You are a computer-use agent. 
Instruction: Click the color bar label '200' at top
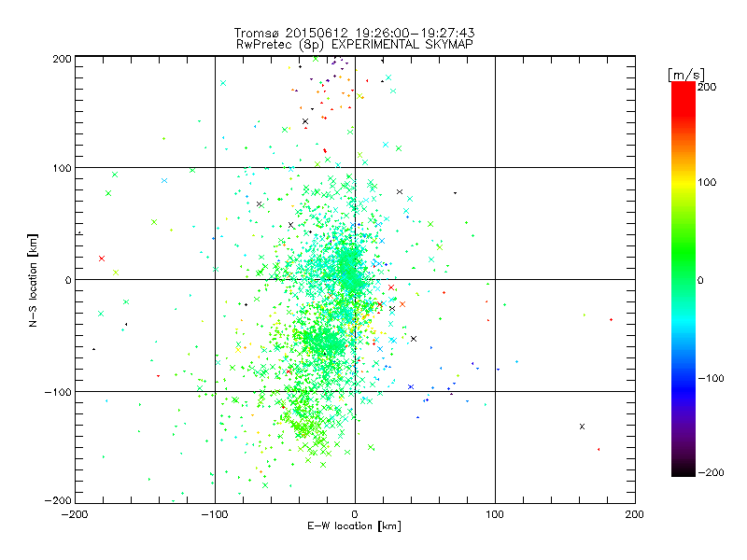(707, 87)
